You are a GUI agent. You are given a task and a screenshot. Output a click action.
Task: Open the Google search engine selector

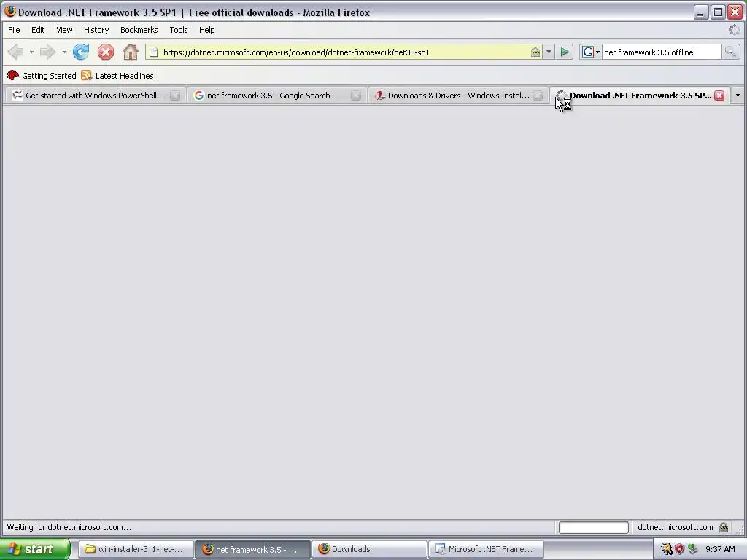591,52
